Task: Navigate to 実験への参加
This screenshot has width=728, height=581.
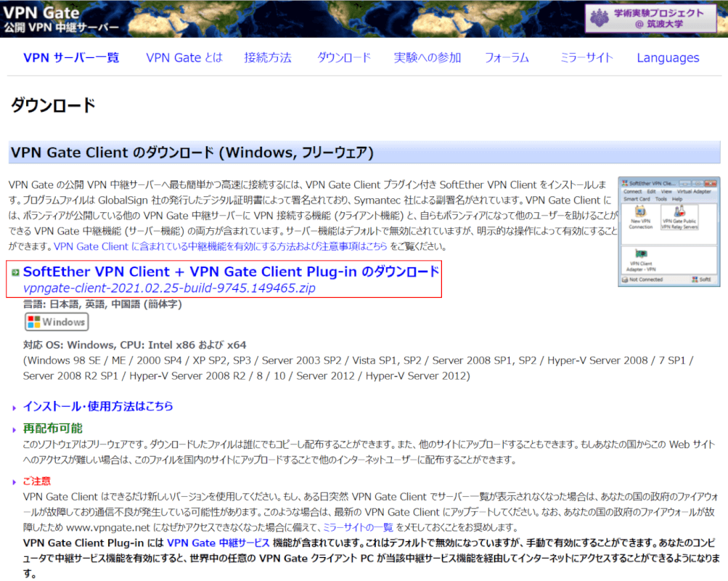Action: [428, 58]
